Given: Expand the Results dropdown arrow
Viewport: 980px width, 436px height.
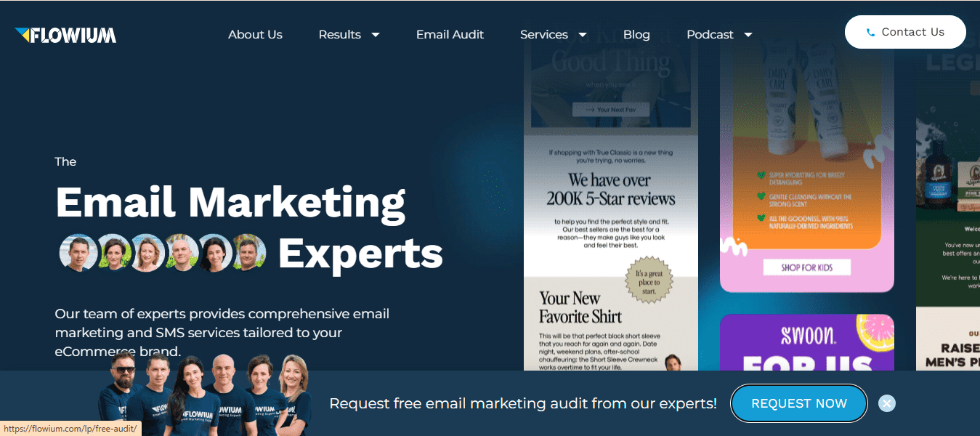Looking at the screenshot, I should tap(376, 35).
